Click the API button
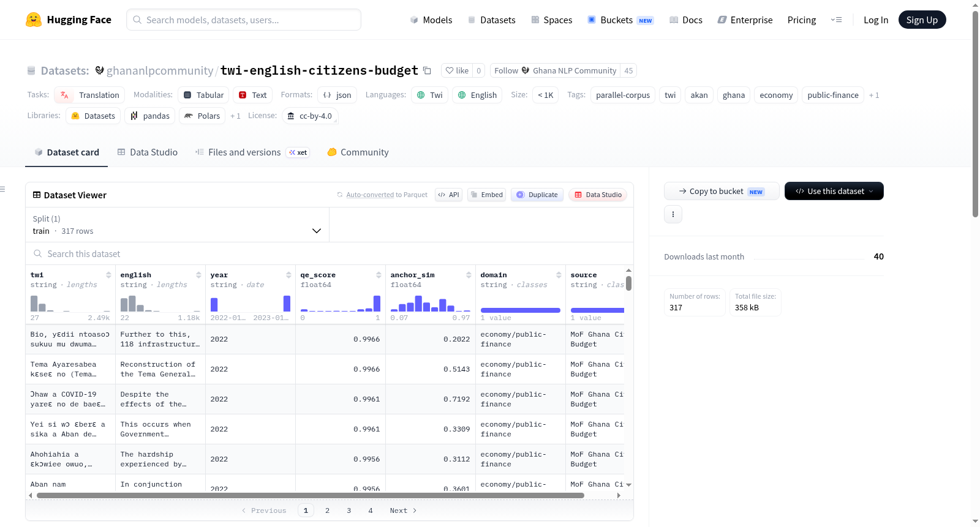 click(x=448, y=195)
